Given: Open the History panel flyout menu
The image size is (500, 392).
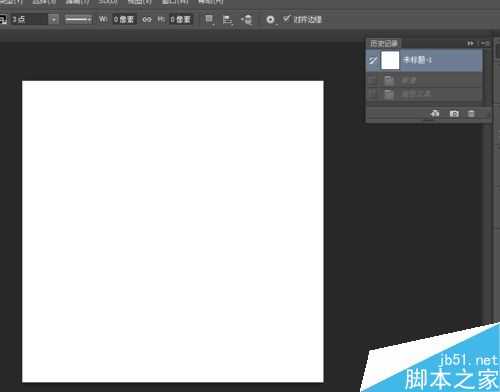Looking at the screenshot, I should 485,44.
